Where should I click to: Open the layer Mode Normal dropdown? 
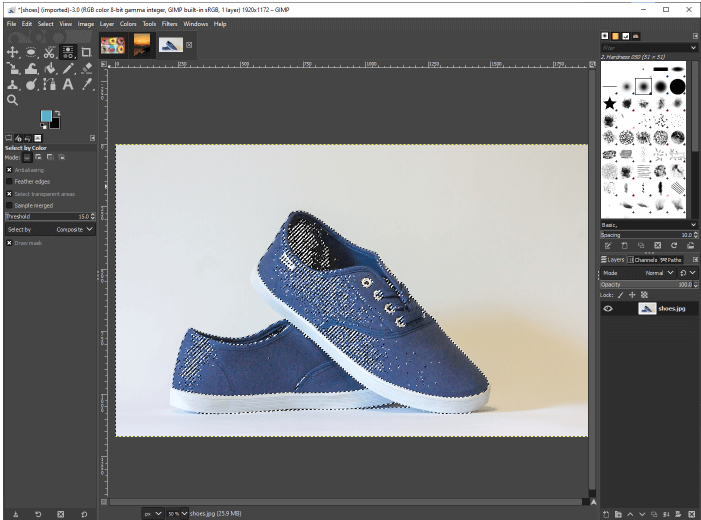coord(638,273)
